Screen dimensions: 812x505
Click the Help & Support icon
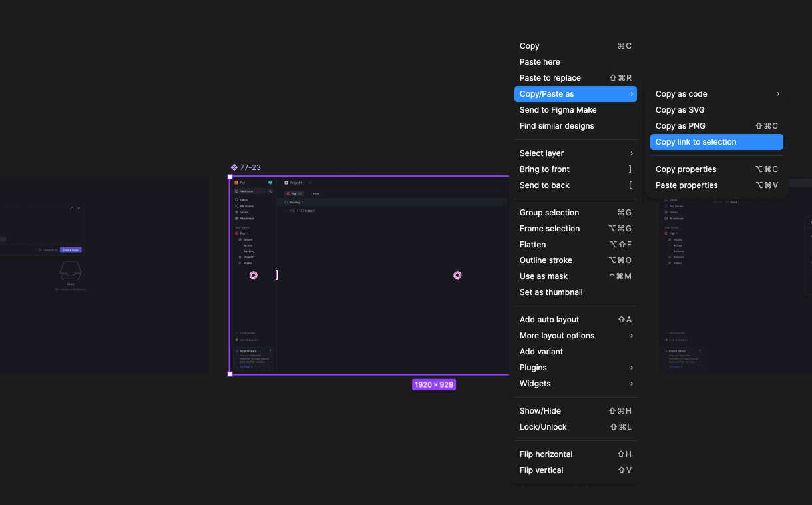pyautogui.click(x=237, y=340)
